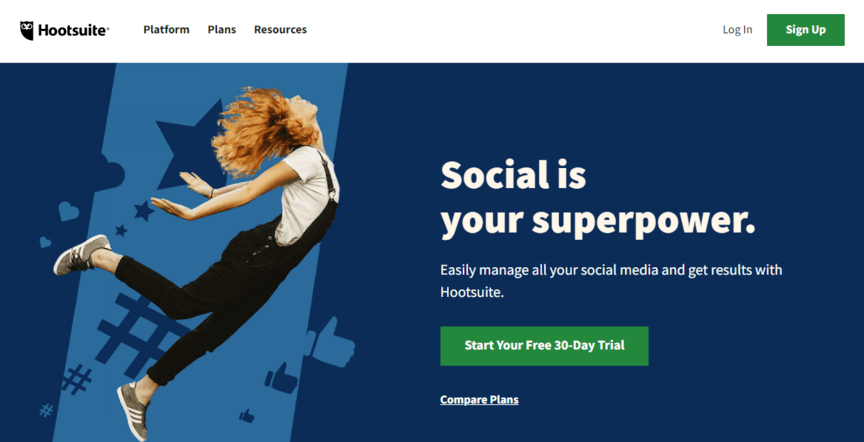Image resolution: width=864 pixels, height=442 pixels.
Task: Click the Log In link
Action: 737,30
